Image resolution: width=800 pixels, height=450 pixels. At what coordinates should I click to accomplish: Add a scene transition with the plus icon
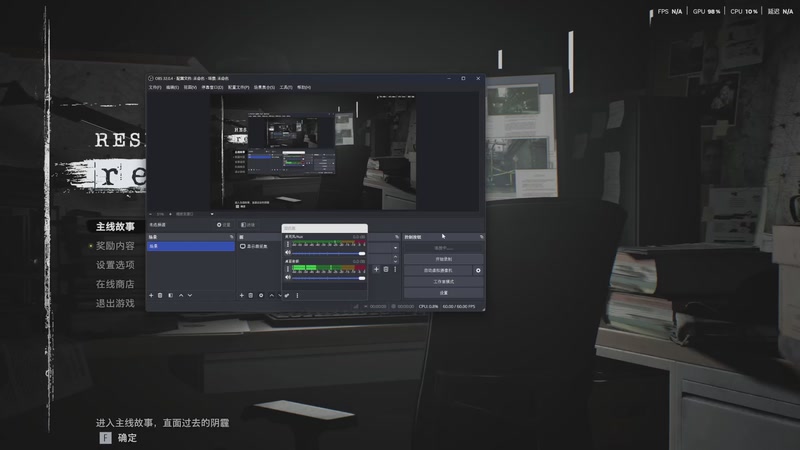(x=377, y=269)
